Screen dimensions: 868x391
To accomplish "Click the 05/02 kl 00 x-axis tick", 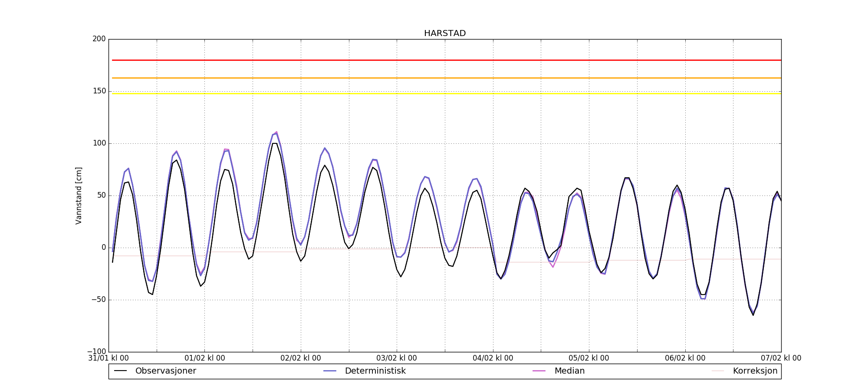I will pos(589,358).
